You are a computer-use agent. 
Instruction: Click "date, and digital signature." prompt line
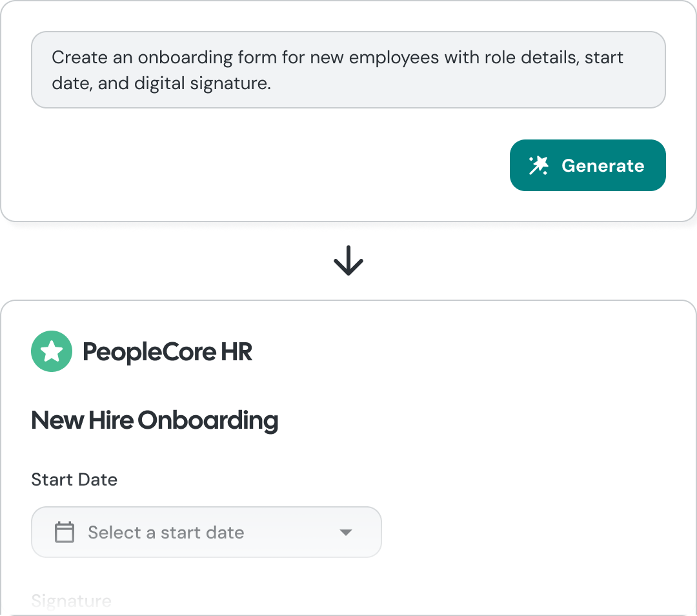point(161,83)
